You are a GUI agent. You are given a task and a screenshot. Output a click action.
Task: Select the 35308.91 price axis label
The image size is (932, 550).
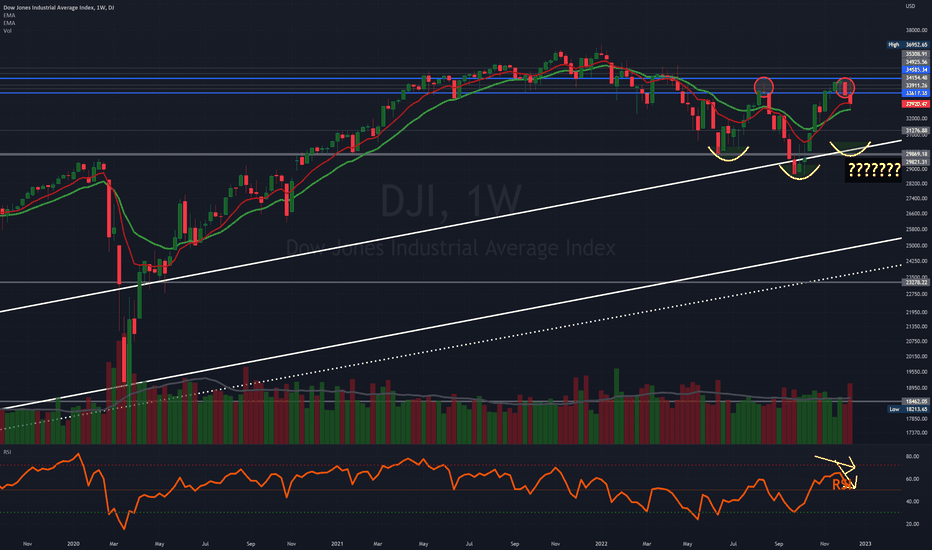916,54
